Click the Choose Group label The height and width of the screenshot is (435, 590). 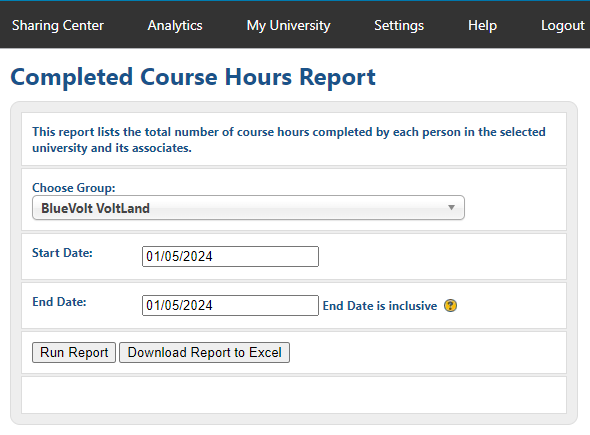(x=74, y=188)
